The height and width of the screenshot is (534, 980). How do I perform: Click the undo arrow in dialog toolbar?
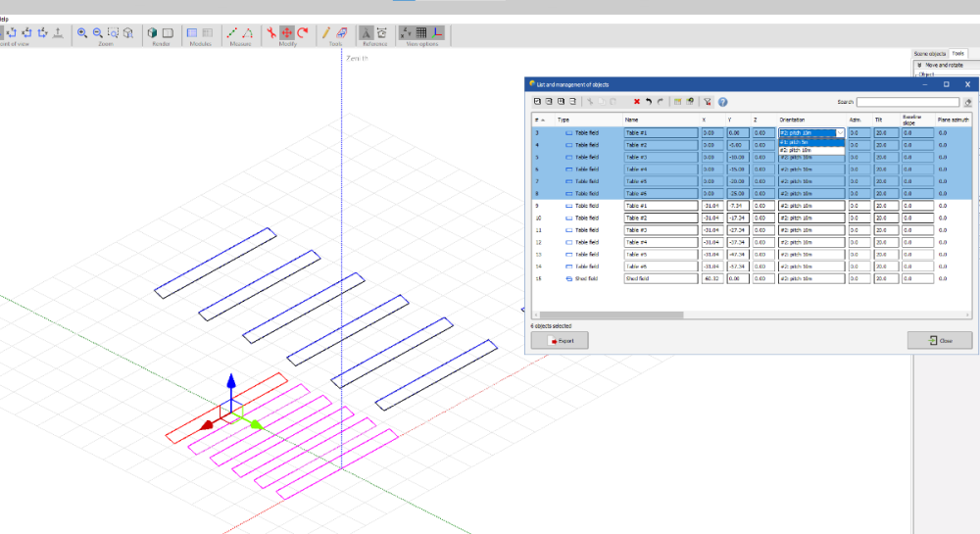tap(648, 101)
